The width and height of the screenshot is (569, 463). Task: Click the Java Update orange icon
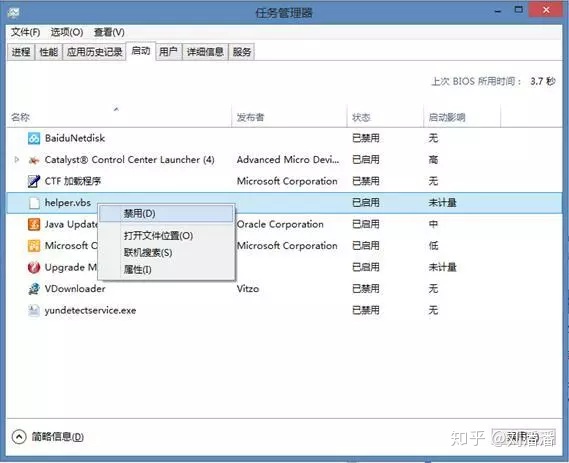[x=34, y=224]
